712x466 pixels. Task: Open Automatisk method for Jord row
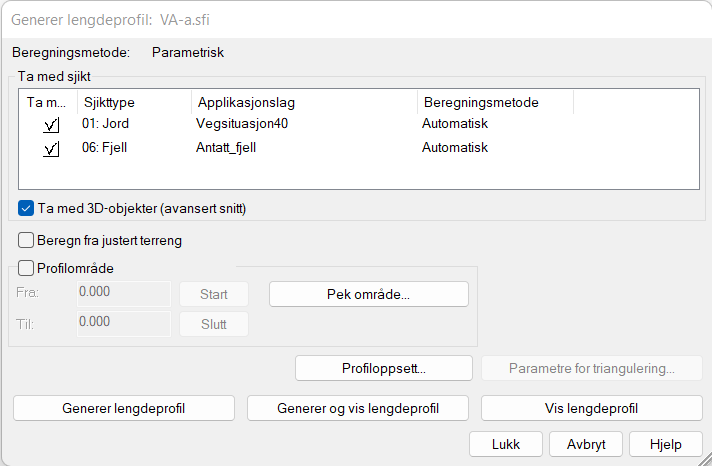(455, 124)
